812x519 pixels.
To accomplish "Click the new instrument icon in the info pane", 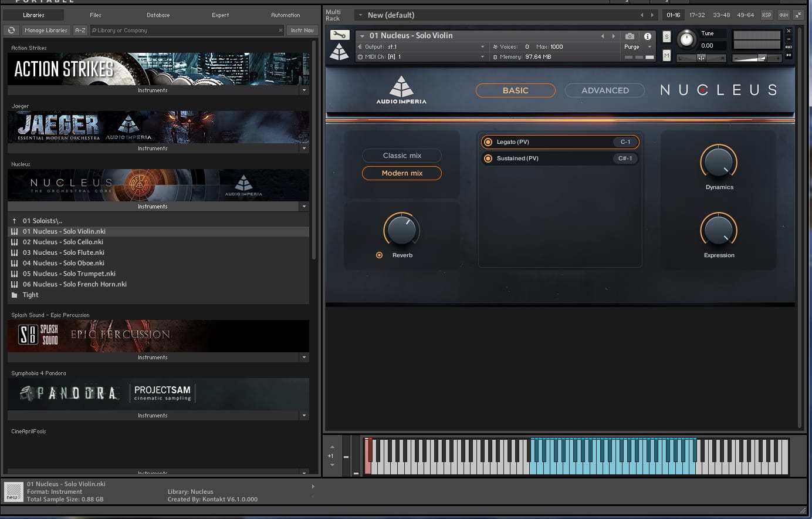I will [x=13, y=491].
